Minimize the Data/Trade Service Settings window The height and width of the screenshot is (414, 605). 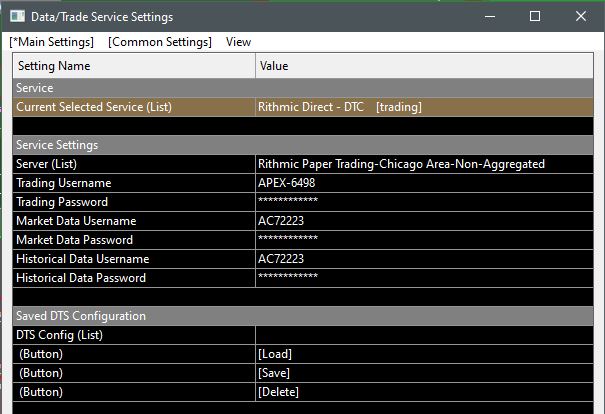coord(490,16)
